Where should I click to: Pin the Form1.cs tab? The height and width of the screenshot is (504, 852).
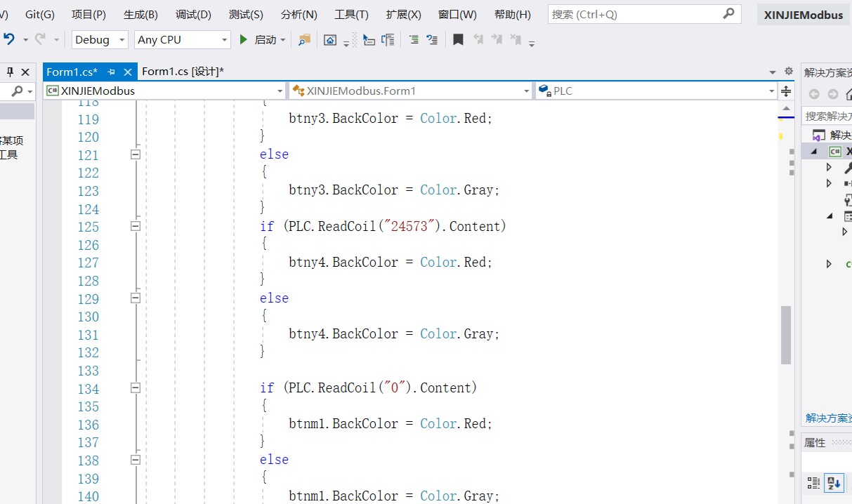(x=111, y=72)
